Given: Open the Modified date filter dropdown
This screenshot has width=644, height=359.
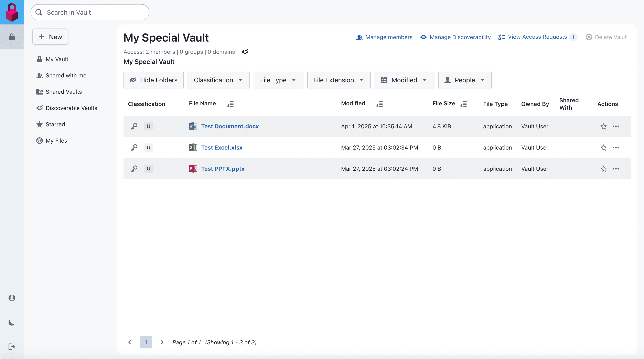Looking at the screenshot, I should point(405,80).
